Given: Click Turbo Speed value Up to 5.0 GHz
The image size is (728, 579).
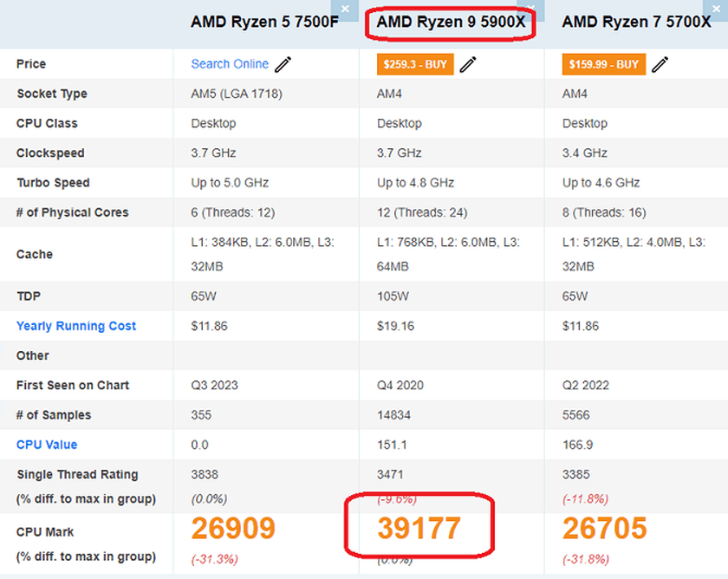Looking at the screenshot, I should (x=230, y=183).
